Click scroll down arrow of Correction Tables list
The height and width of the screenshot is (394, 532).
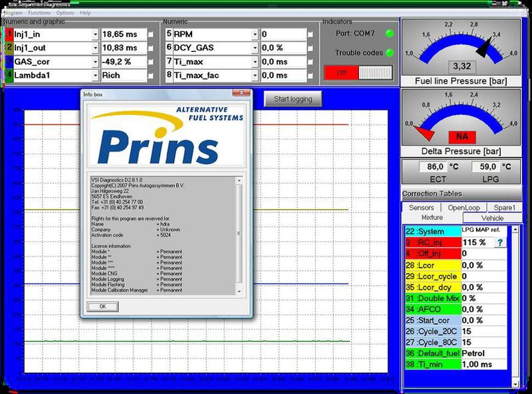click(515, 384)
